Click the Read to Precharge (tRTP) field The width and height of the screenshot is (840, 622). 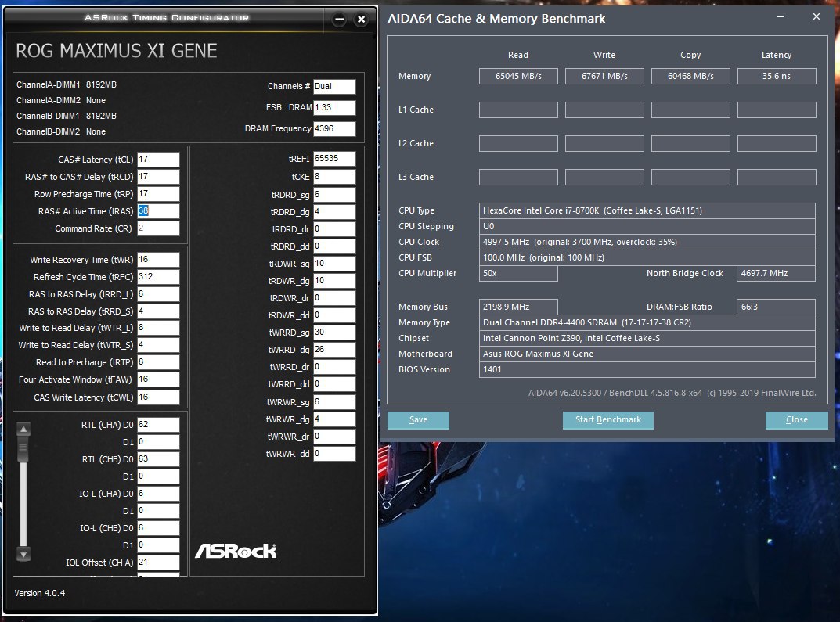pyautogui.click(x=158, y=361)
